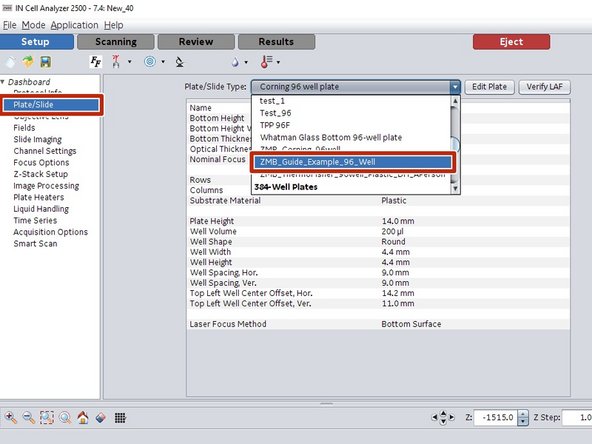Click the Z position input field
The width and height of the screenshot is (592, 444).
click(x=495, y=418)
